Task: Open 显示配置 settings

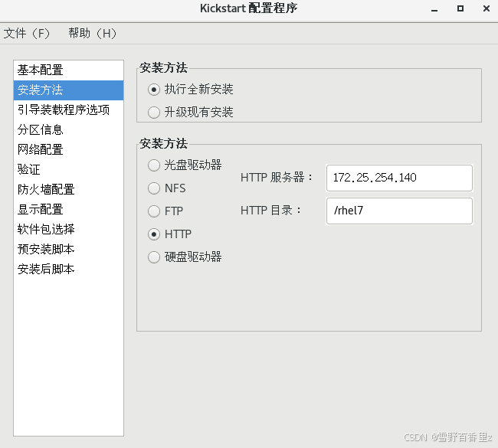Action: (x=68, y=210)
